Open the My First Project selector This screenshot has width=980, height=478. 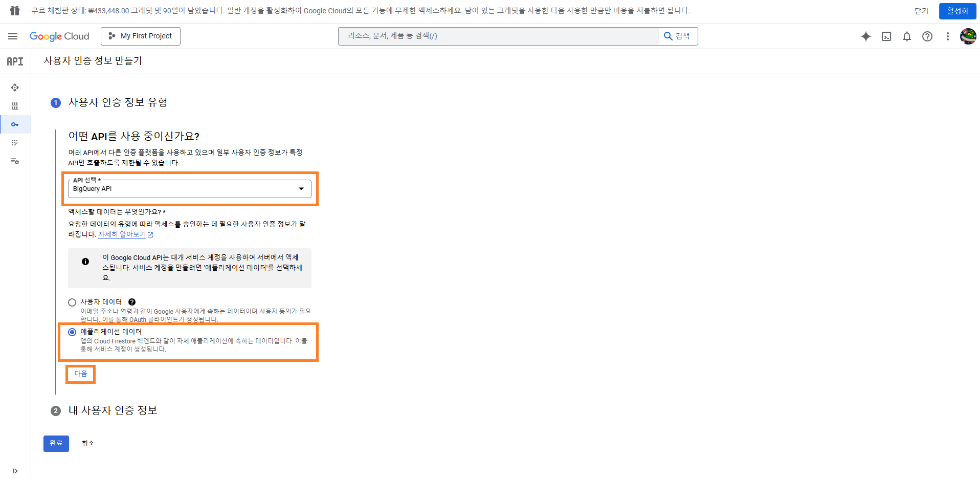(x=141, y=36)
